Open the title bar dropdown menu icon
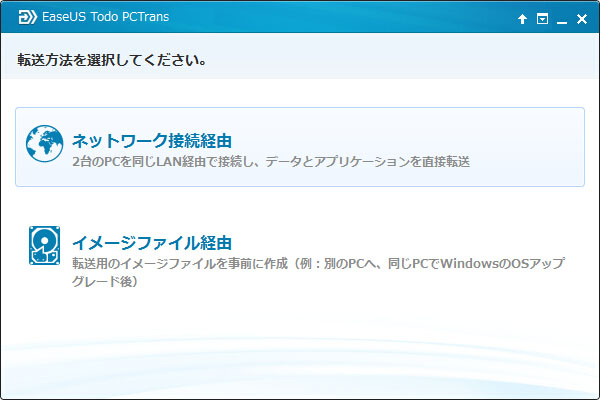The width and height of the screenshot is (600, 400). pyautogui.click(x=542, y=18)
